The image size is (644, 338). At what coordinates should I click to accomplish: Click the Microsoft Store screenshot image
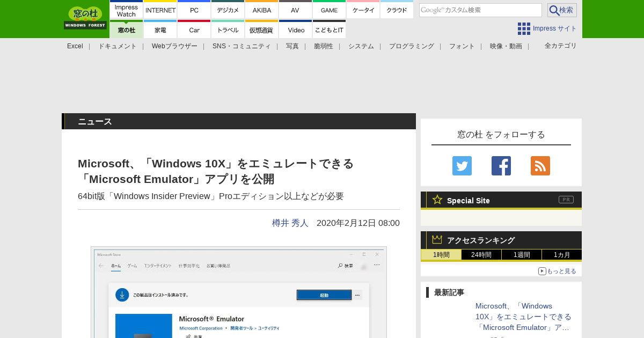239,292
